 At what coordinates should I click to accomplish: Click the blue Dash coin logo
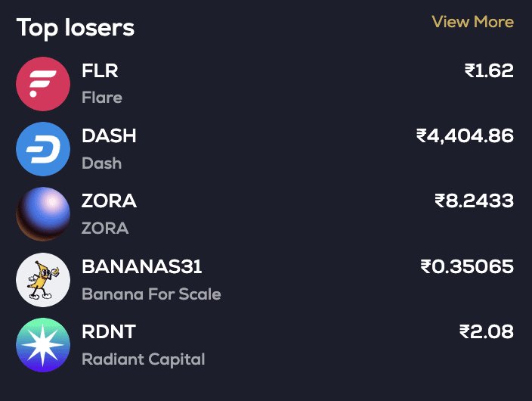(43, 149)
